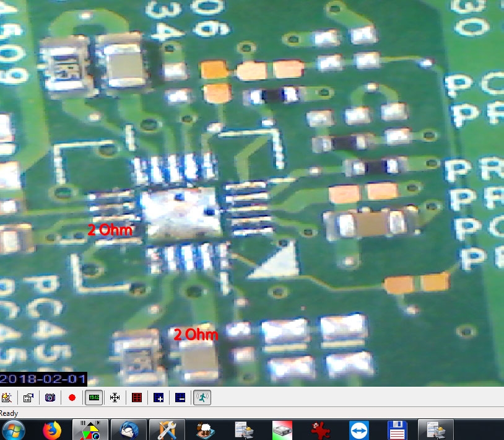Open Thunderbird mail from the taskbar

[129, 430]
